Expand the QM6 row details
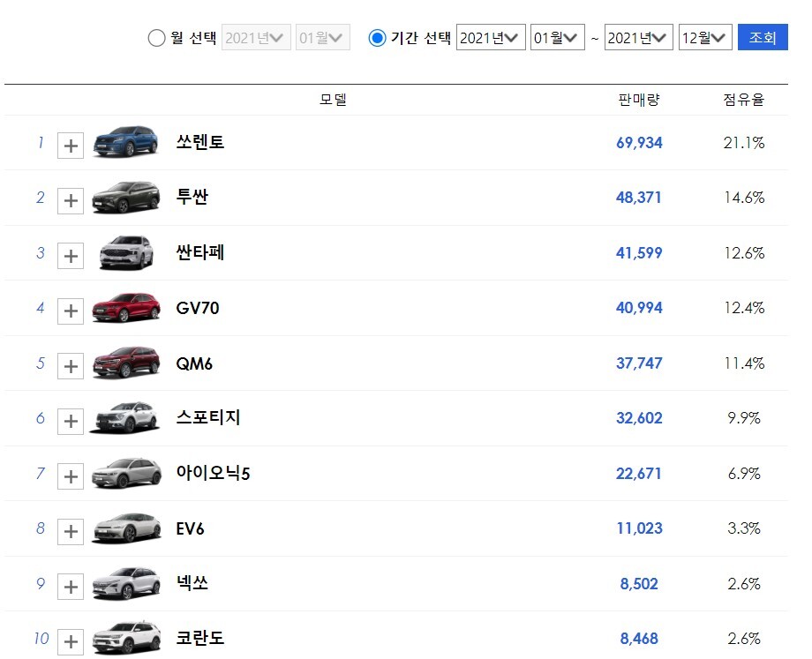812x659 pixels. (x=71, y=366)
